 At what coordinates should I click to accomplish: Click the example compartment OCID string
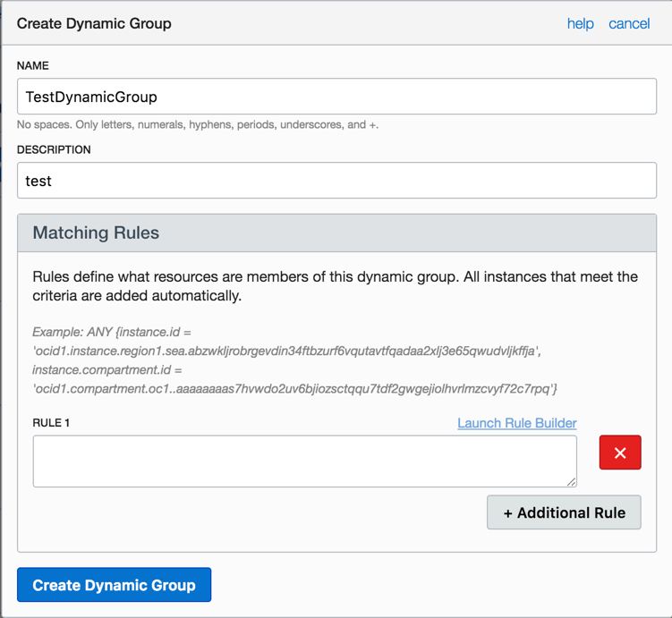[295, 389]
